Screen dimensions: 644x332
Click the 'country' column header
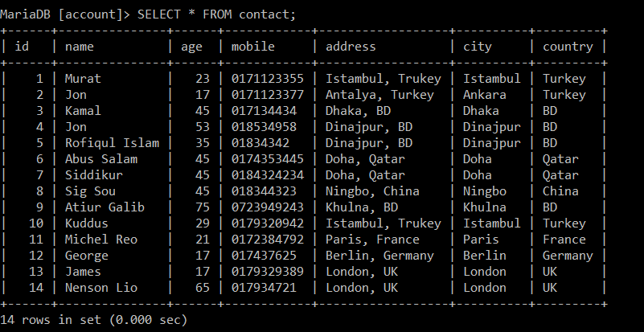568,47
